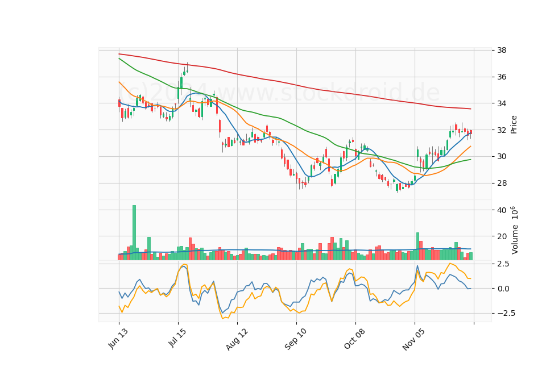Click the 2.5 oscillator axis value

click(503, 264)
